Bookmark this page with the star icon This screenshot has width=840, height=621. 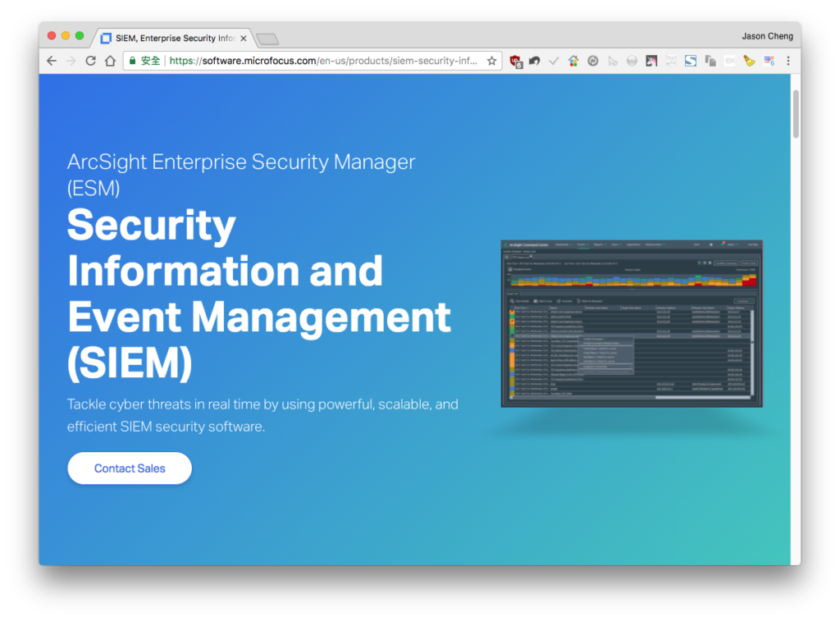click(491, 61)
